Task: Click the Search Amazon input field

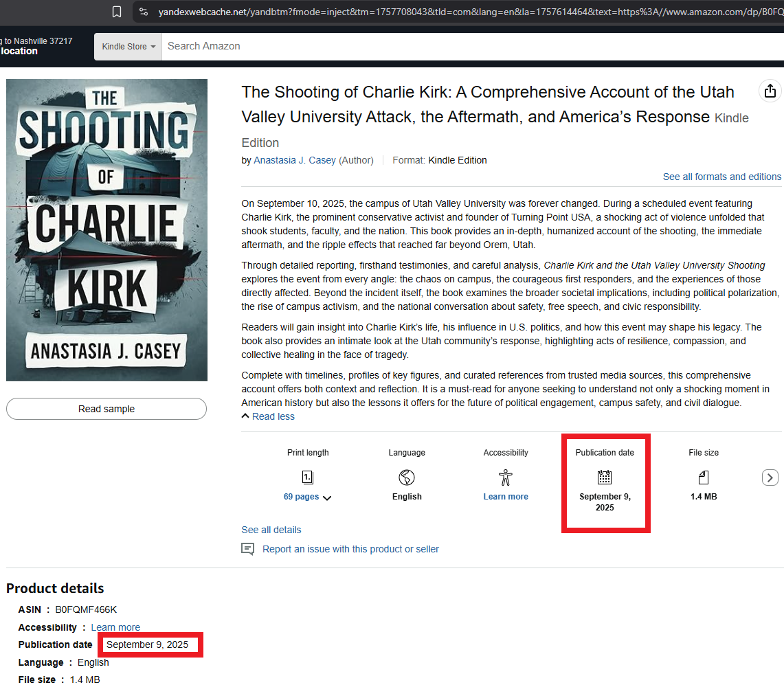Action: coord(473,47)
